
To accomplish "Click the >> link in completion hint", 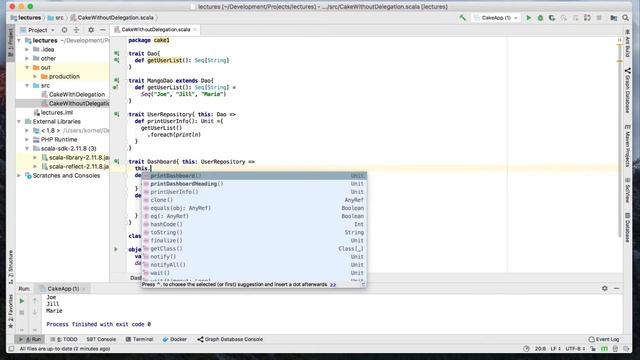I will click(333, 284).
